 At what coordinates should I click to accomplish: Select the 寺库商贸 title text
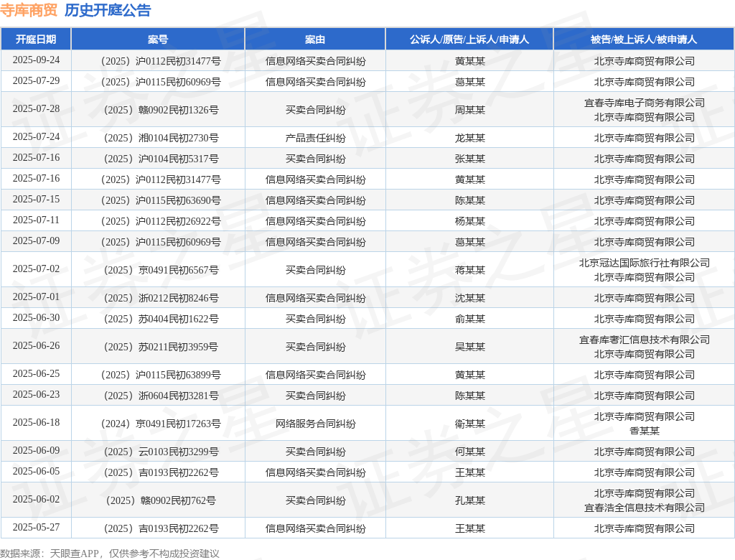pyautogui.click(x=29, y=10)
